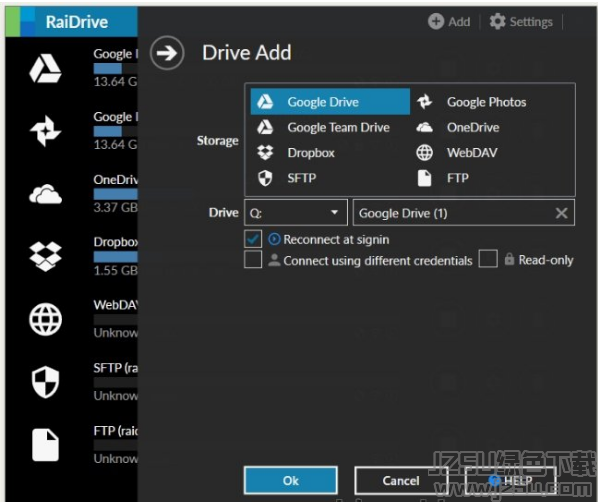Click the RaiDrive title text
Viewport: 598px width, 502px height.
pos(77,22)
